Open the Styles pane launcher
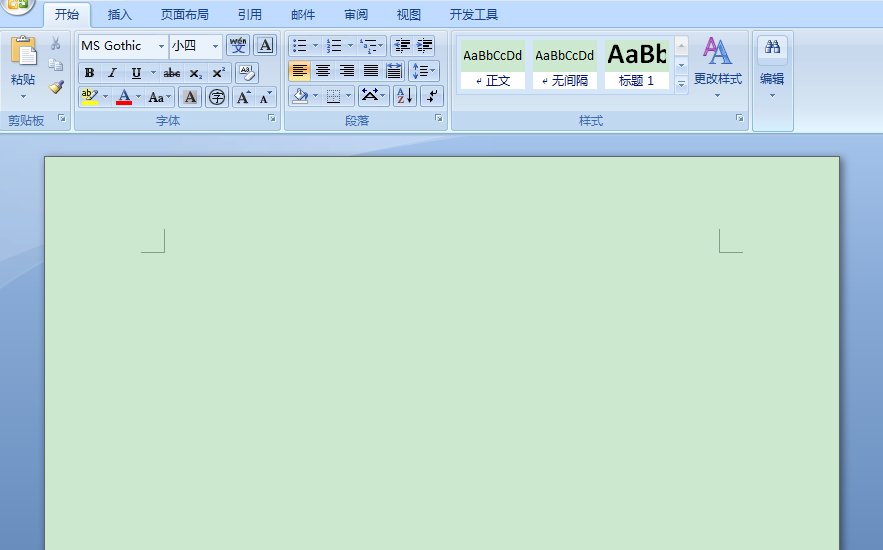The width and height of the screenshot is (883, 550). pyautogui.click(x=739, y=118)
